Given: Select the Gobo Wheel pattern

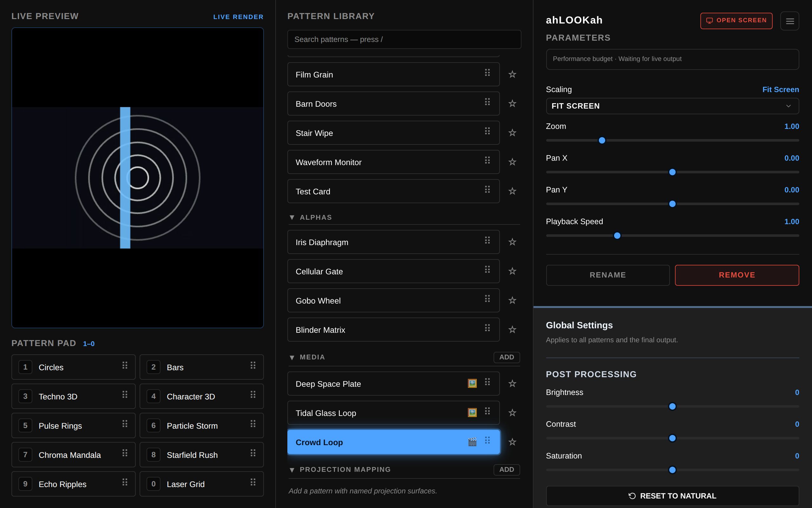Looking at the screenshot, I should pyautogui.click(x=393, y=300).
